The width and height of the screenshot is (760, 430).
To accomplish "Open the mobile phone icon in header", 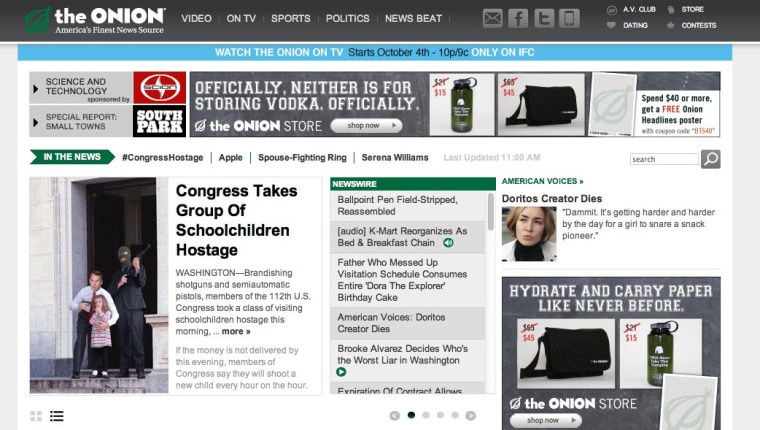I will tap(569, 18).
